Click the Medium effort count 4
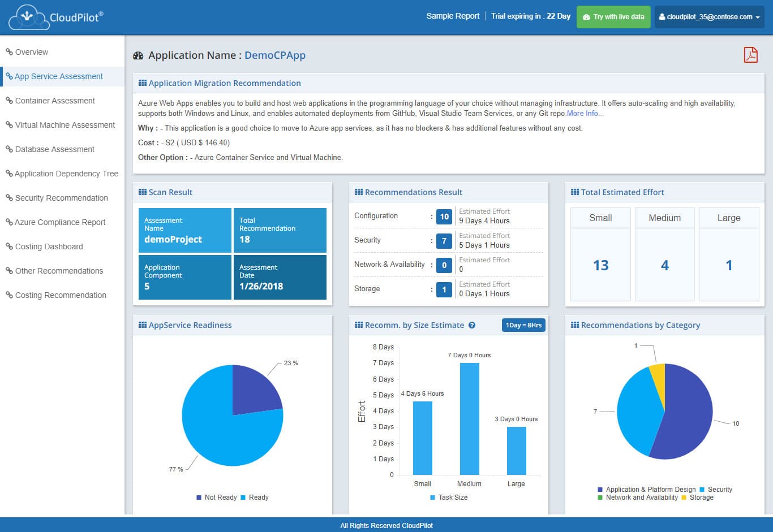 [x=665, y=265]
